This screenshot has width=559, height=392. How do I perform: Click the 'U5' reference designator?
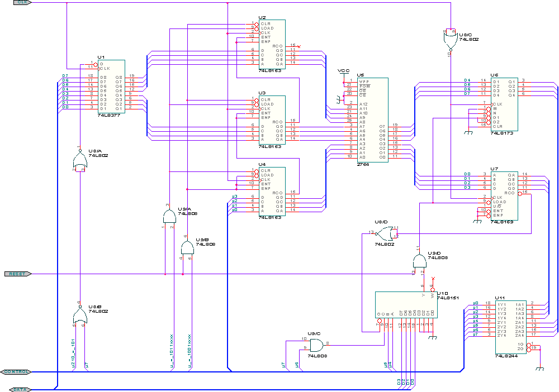(x=361, y=75)
